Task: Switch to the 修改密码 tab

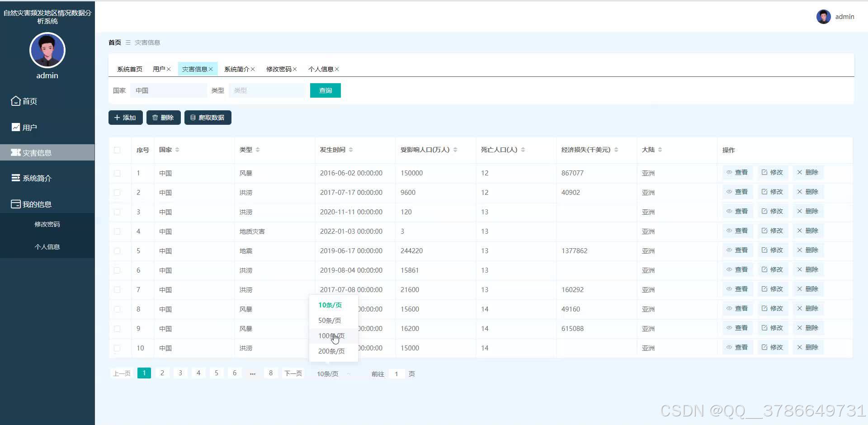Action: click(x=278, y=69)
